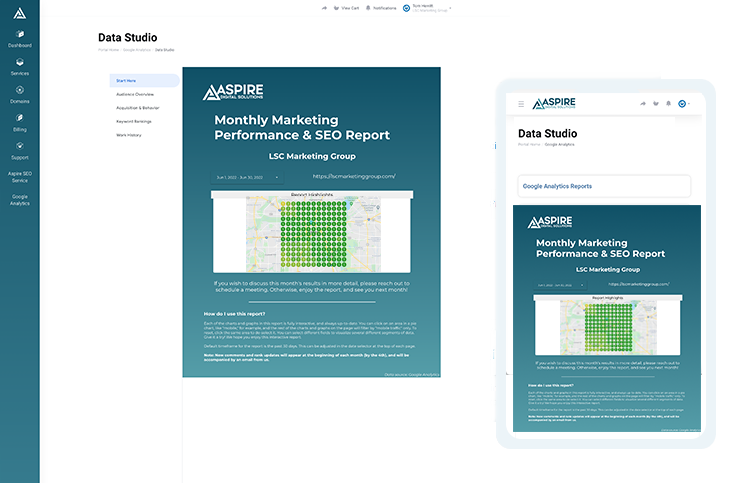This screenshot has width=731, height=483.
Task: Click Google Analytics breadcrumb in tablet view
Action: coord(559,145)
